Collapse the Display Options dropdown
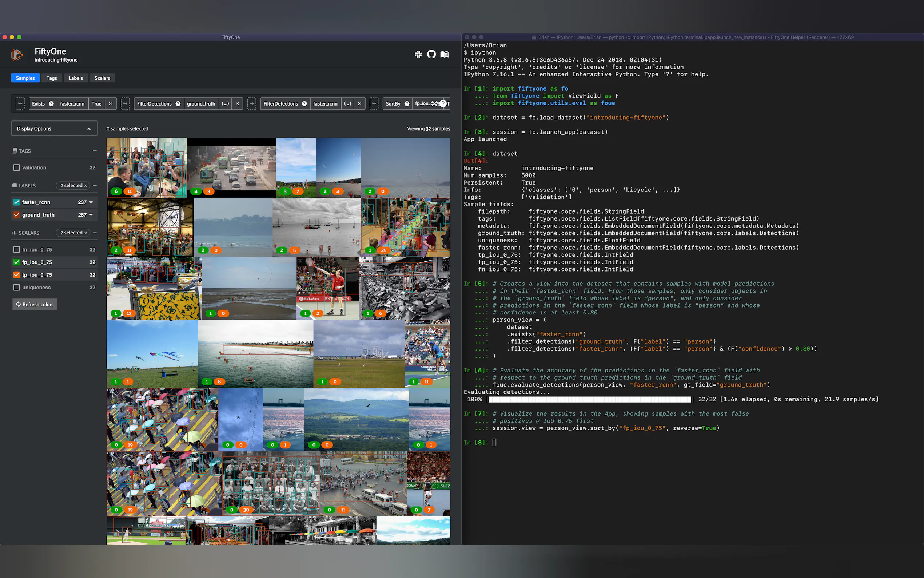 click(x=89, y=129)
